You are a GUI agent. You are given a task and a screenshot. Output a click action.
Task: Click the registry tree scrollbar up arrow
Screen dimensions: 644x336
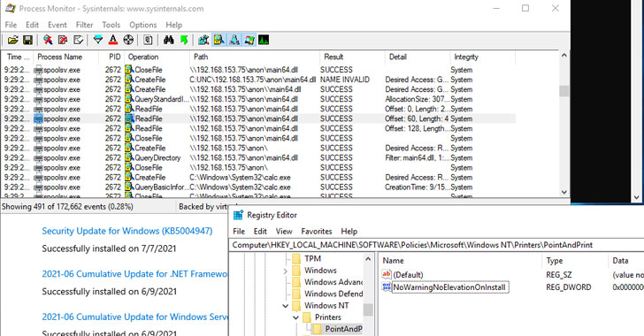point(368,259)
